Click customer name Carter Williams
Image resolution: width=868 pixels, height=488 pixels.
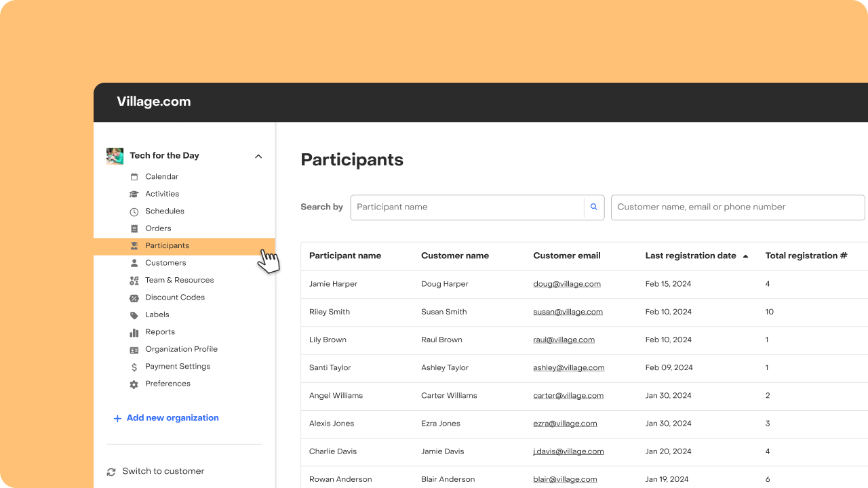click(449, 396)
